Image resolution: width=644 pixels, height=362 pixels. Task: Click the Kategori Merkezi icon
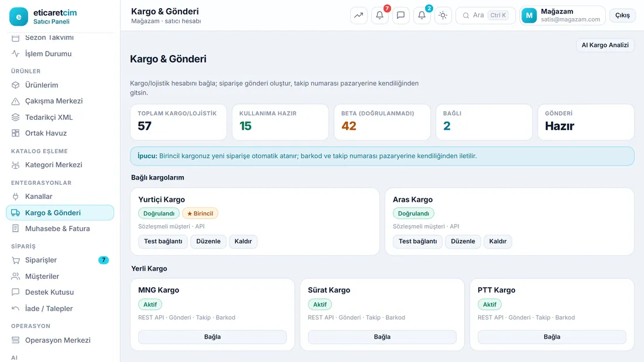16,165
